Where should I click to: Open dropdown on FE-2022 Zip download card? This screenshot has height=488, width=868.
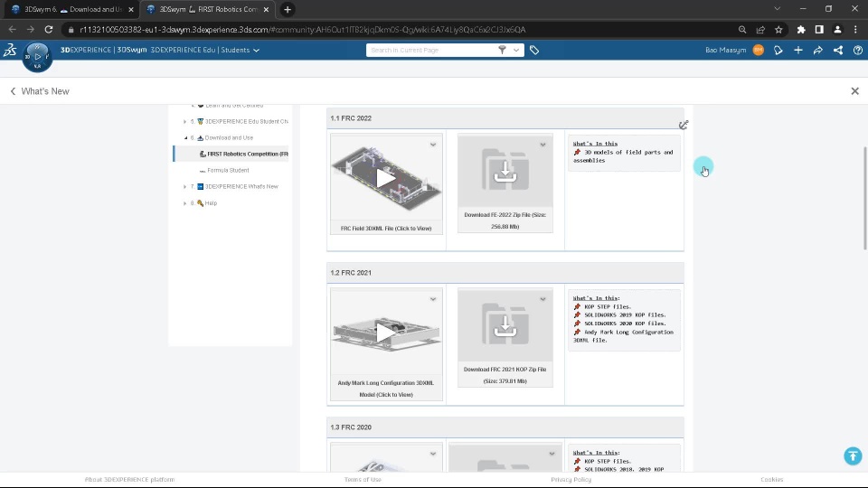(x=542, y=145)
